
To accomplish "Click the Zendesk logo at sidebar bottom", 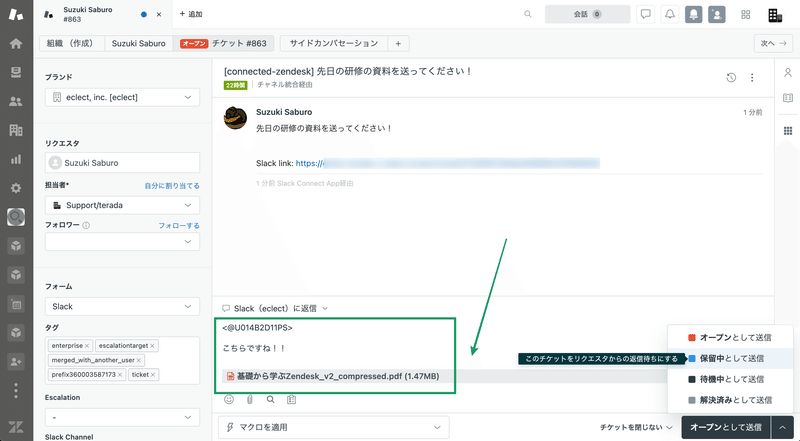I will coord(16,427).
